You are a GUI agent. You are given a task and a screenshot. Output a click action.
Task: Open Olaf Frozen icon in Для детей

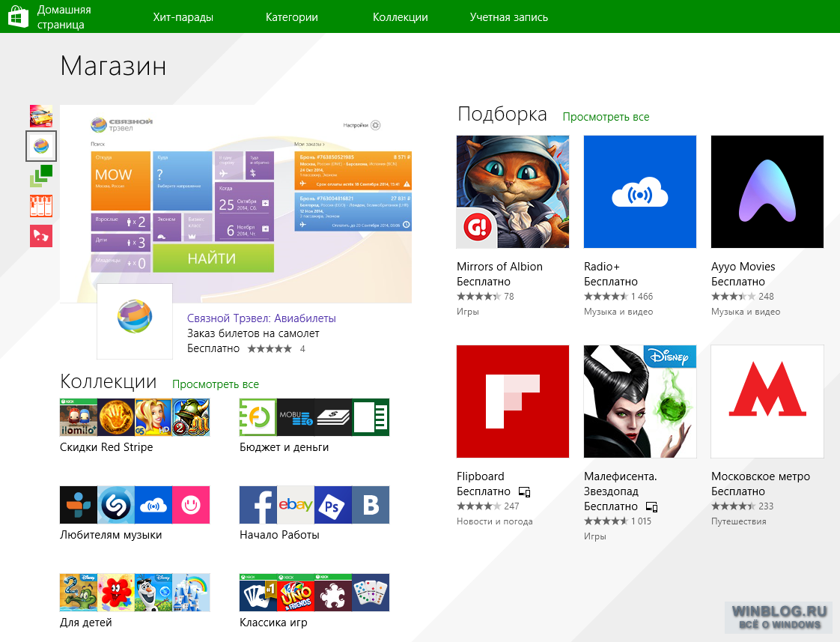point(153,592)
